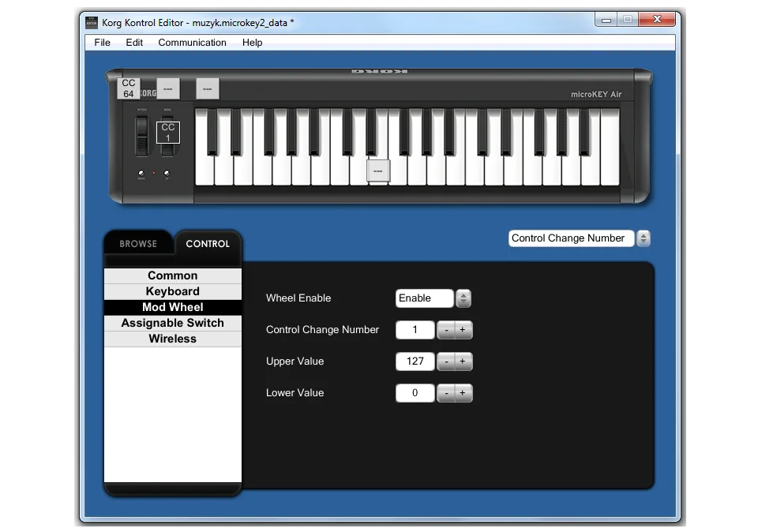Select Mod Wheel in the control list
This screenshot has width=758, height=532.
pos(173,307)
